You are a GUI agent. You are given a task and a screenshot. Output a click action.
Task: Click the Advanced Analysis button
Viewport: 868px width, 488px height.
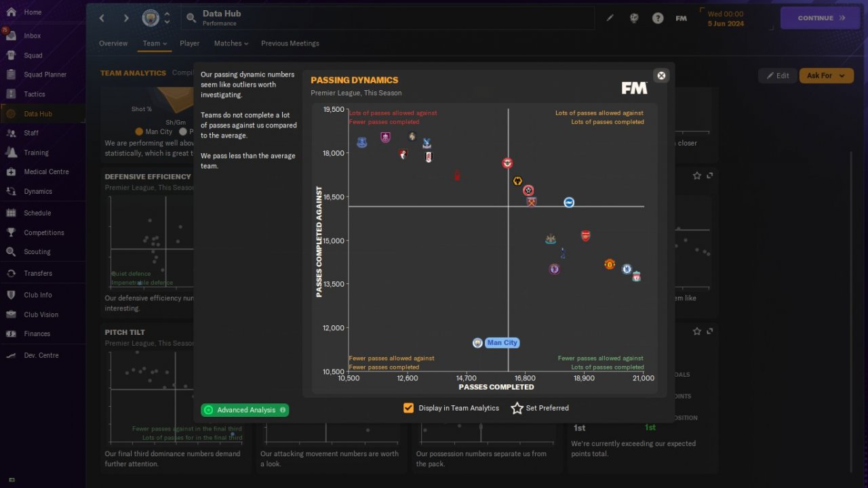point(245,410)
